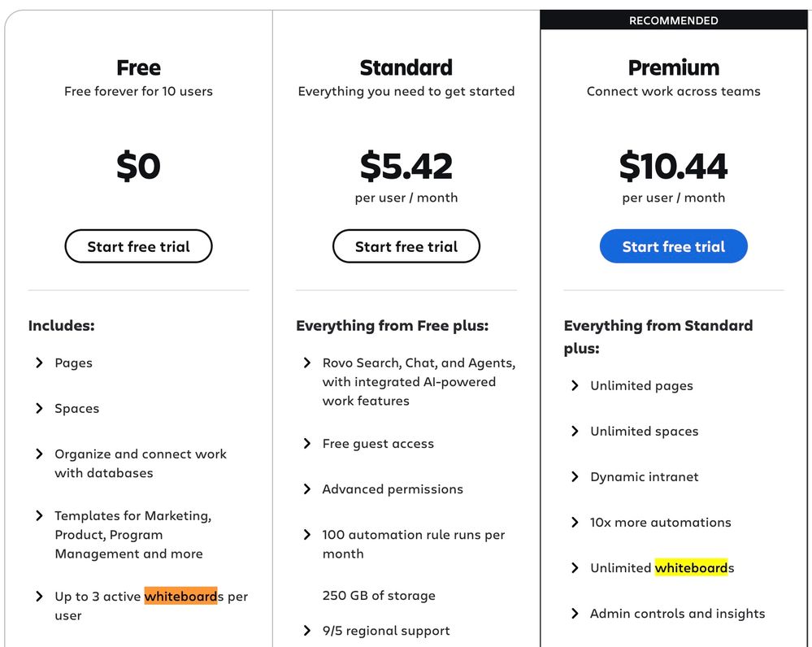Click the 250 GB of storage text

pyautogui.click(x=379, y=596)
